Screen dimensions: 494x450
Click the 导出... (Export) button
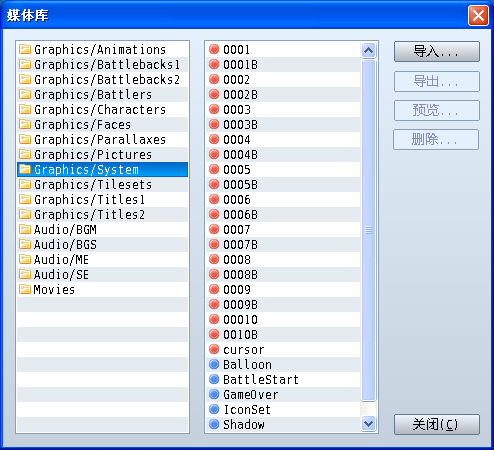(x=437, y=81)
